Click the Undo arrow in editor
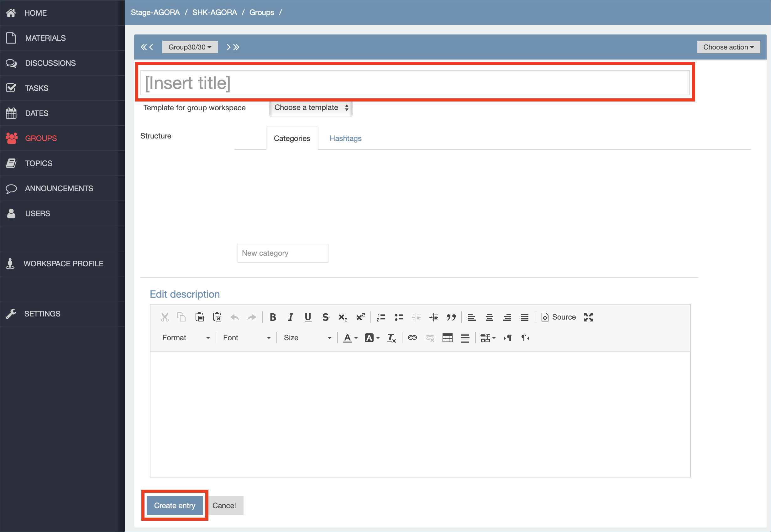This screenshot has height=532, width=771. click(234, 317)
